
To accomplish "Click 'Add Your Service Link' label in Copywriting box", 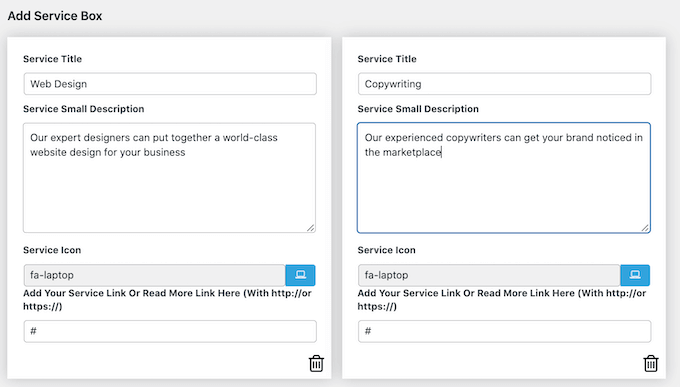I will [x=502, y=300].
